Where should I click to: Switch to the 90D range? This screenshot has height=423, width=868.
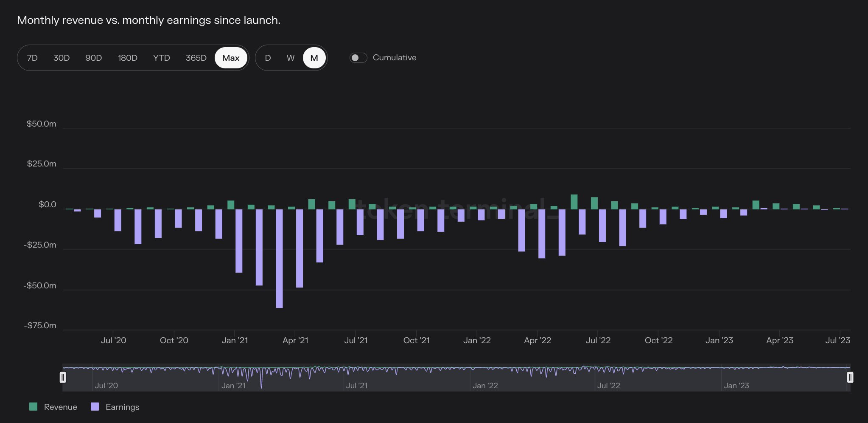94,58
